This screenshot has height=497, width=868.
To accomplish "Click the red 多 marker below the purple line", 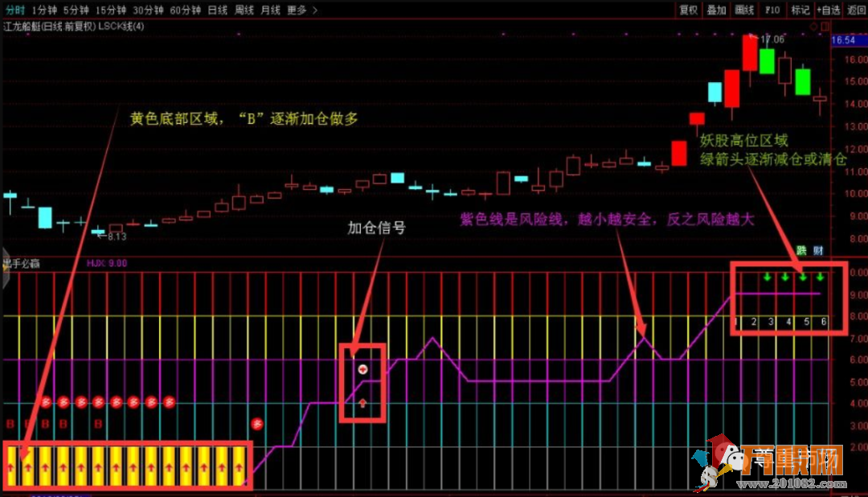I will pyautogui.click(x=257, y=424).
